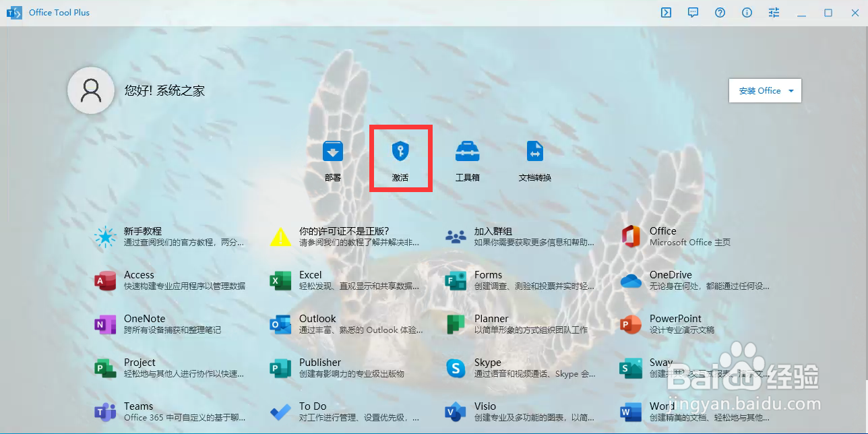Open the PowerPoint app icon
The height and width of the screenshot is (434, 868).
(631, 324)
